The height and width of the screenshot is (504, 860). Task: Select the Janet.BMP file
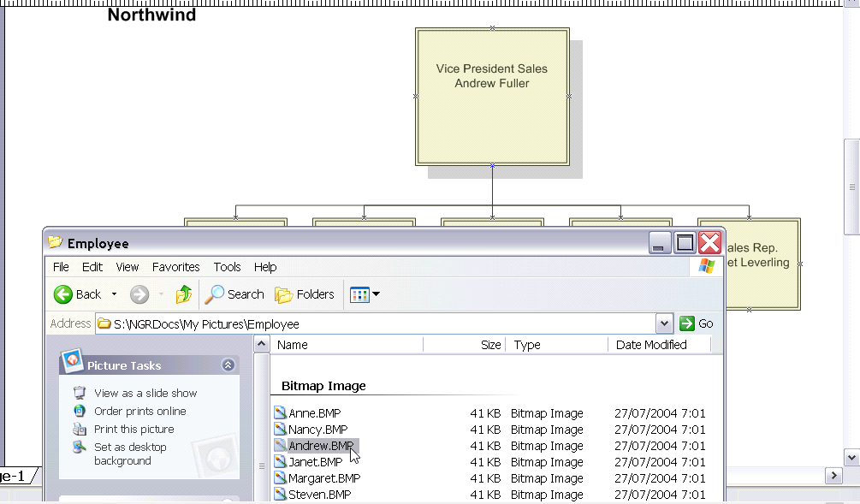pos(316,462)
